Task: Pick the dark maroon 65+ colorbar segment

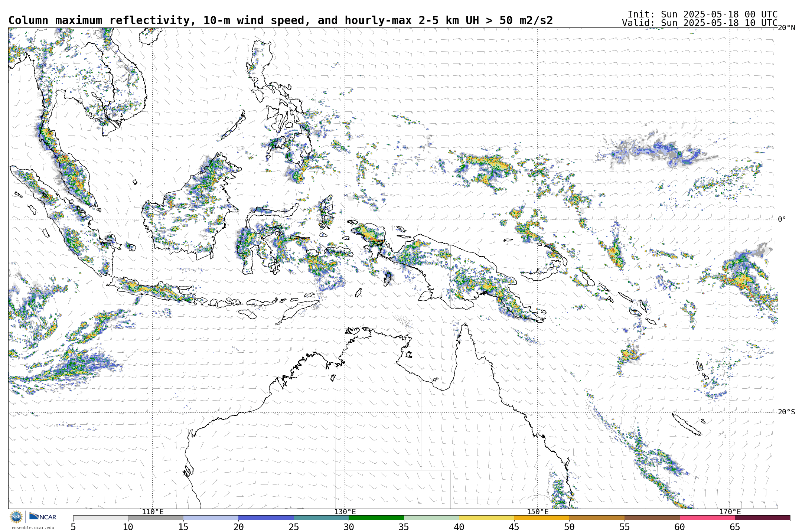Action: point(762,518)
